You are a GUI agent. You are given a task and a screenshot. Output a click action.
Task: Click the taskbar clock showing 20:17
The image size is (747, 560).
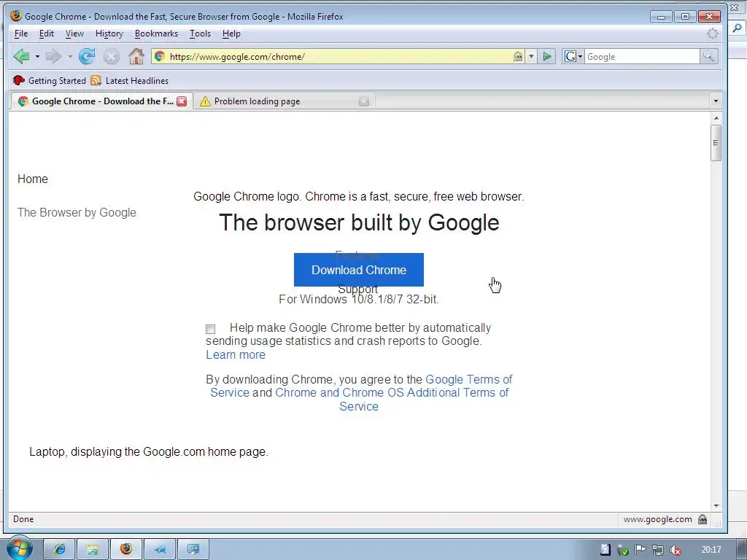click(x=711, y=550)
